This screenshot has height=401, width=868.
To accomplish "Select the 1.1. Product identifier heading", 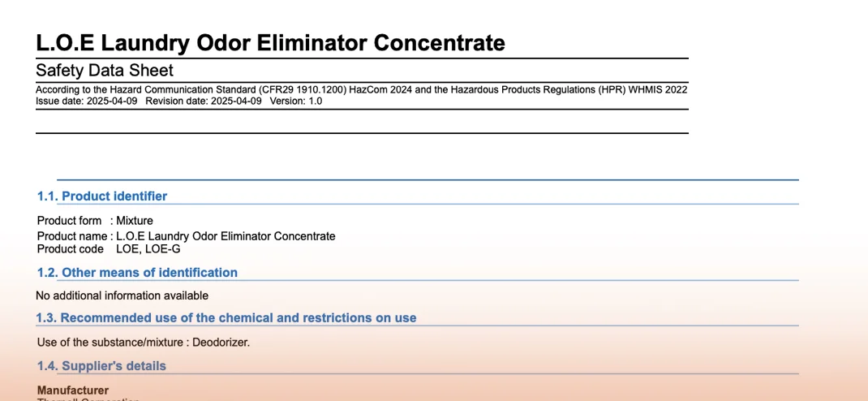I will (x=102, y=196).
